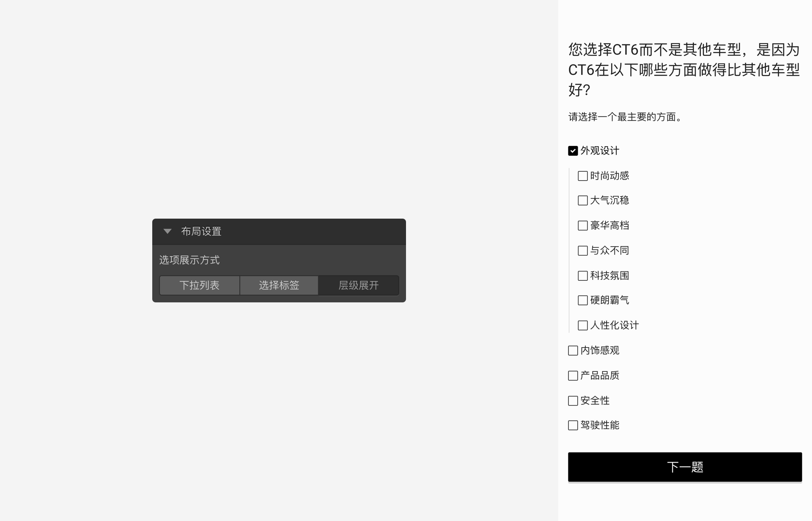Check the 驾驶性能 checkbox
This screenshot has width=812, height=521.
click(x=573, y=425)
